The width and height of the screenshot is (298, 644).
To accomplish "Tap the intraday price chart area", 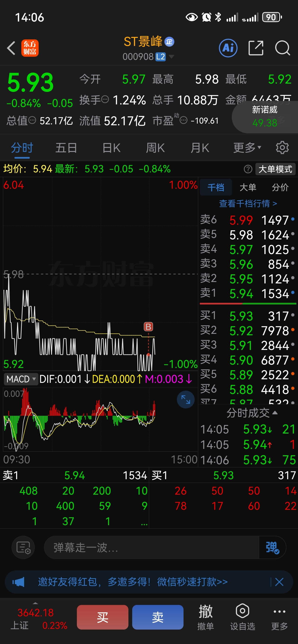I will (x=101, y=274).
